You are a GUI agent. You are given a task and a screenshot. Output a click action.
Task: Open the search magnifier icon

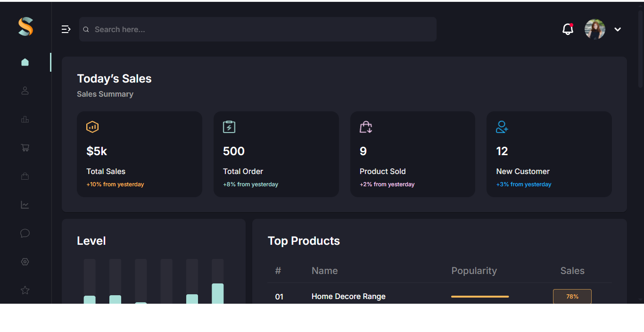coord(86,29)
